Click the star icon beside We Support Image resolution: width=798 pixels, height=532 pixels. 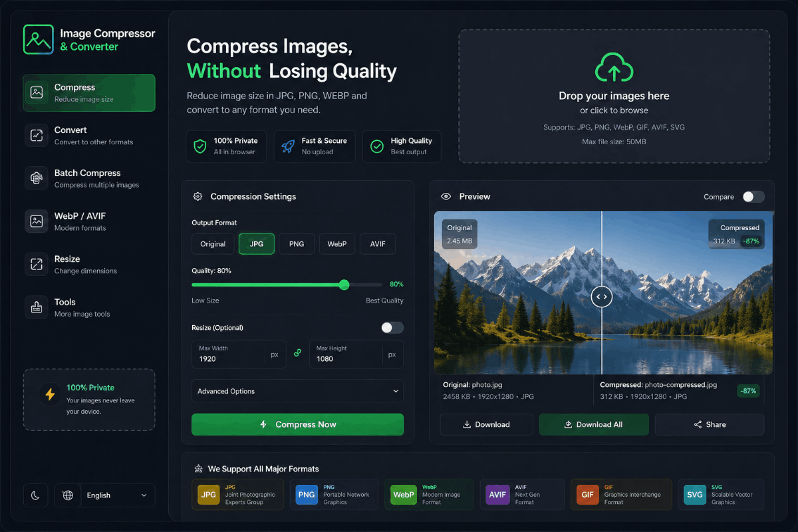point(198,469)
